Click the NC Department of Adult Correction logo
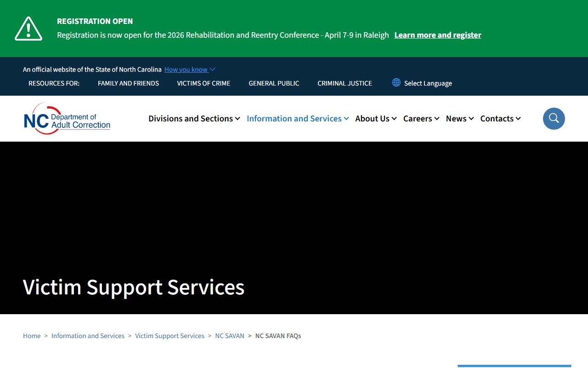This screenshot has height=368, width=588. (67, 119)
